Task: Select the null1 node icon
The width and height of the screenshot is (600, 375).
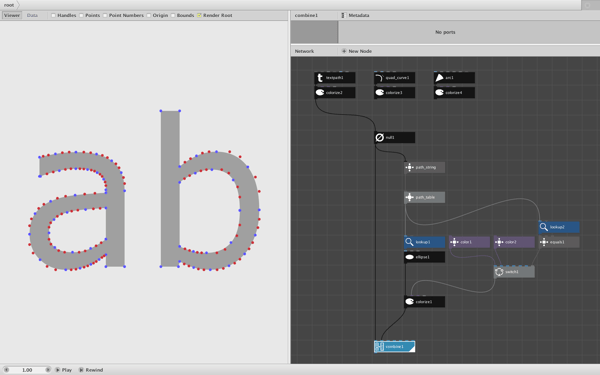Action: [380, 137]
